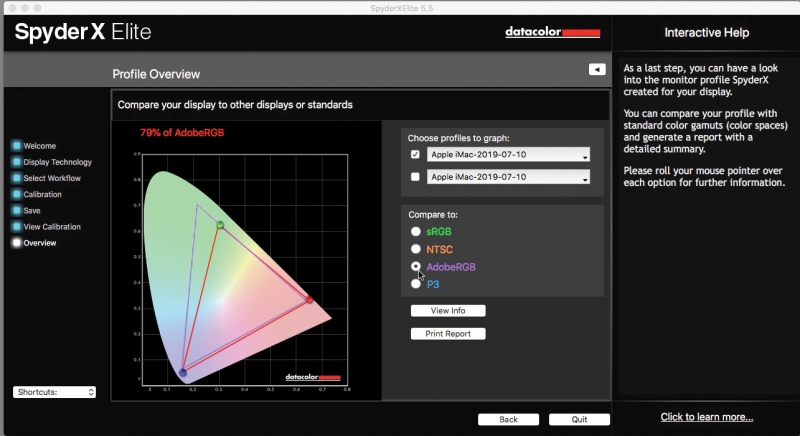
Task: Click the Select Workflow step indicator icon
Action: pyautogui.click(x=16, y=178)
